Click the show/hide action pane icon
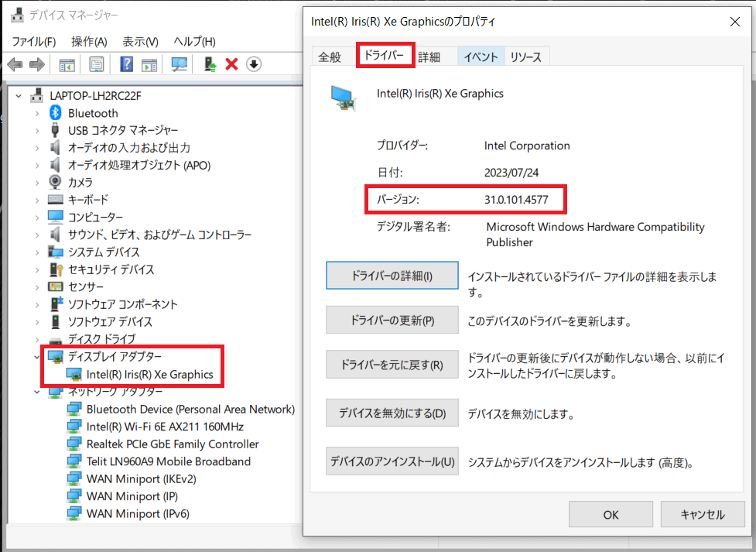 149,64
